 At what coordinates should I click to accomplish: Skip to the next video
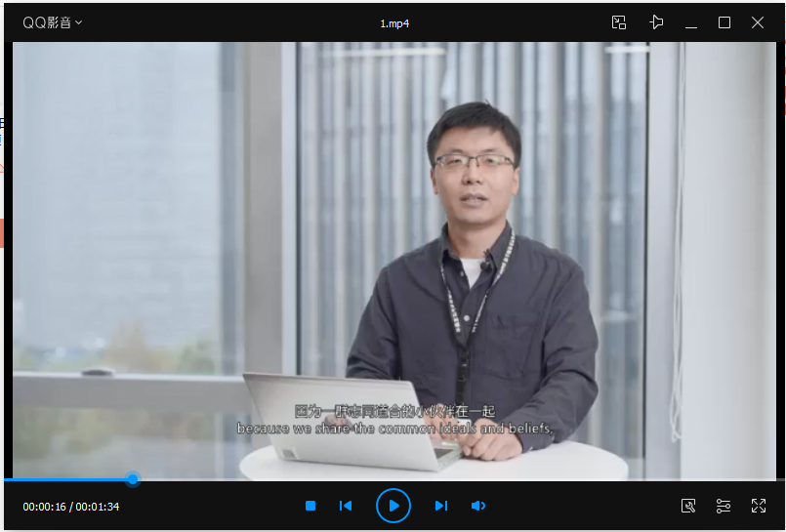pos(441,506)
